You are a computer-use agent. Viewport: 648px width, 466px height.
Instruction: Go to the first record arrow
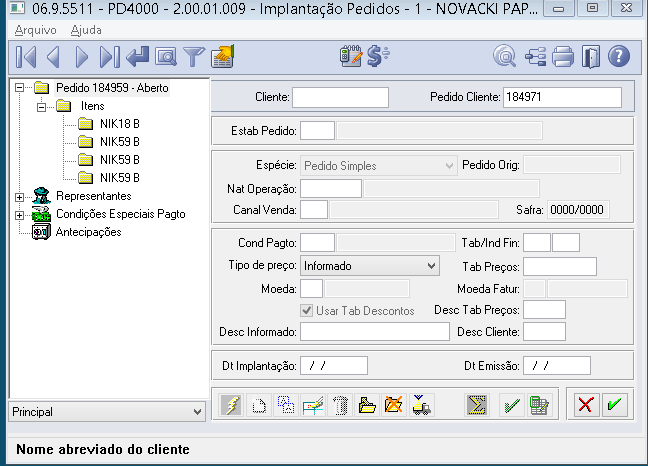click(26, 57)
